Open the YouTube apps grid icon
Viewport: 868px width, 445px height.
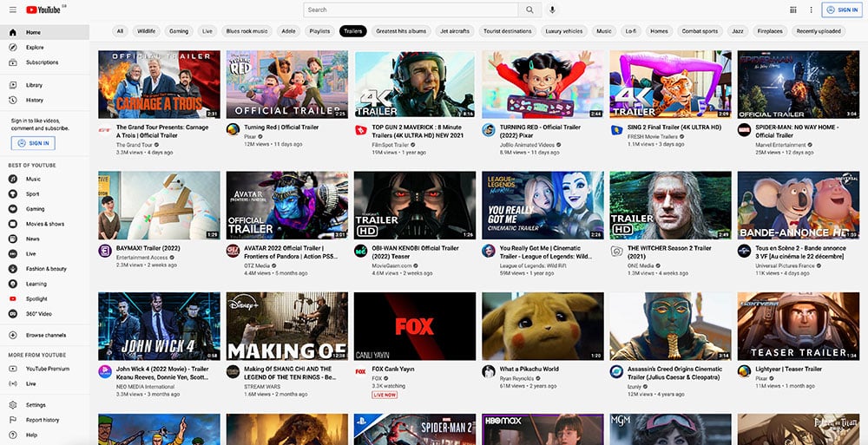click(x=793, y=10)
